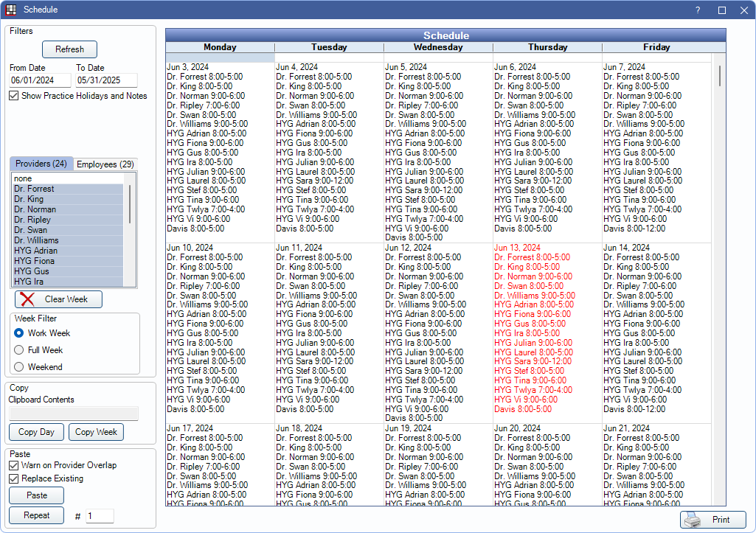Click the Schedule app icon in title bar
Screen dimensions: 756x533
click(x=10, y=10)
